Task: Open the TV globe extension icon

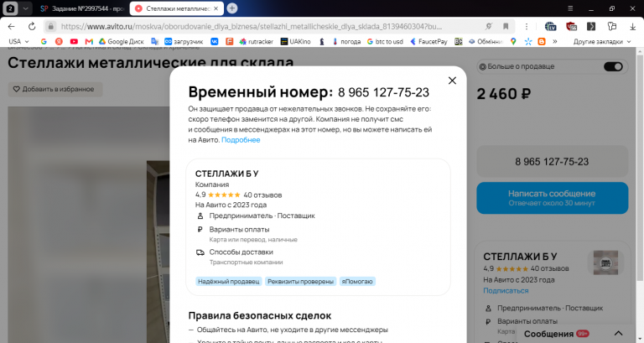Action: pyautogui.click(x=550, y=27)
